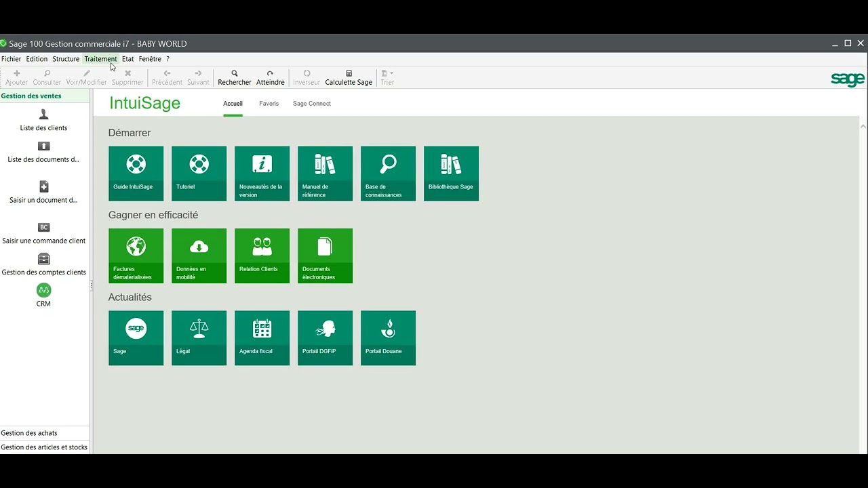Click the Inverseur toolbar button

(x=307, y=77)
